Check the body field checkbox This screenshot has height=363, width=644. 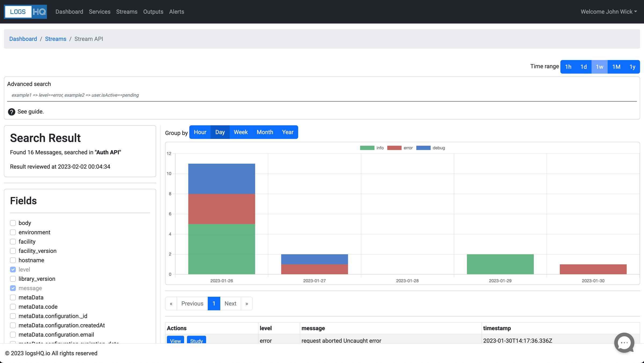[13, 223]
